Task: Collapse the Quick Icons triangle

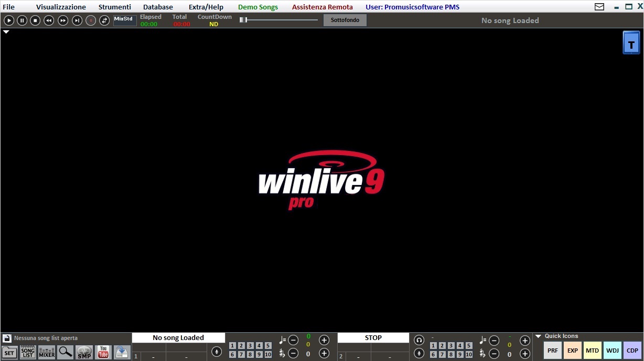Action: [x=538, y=336]
